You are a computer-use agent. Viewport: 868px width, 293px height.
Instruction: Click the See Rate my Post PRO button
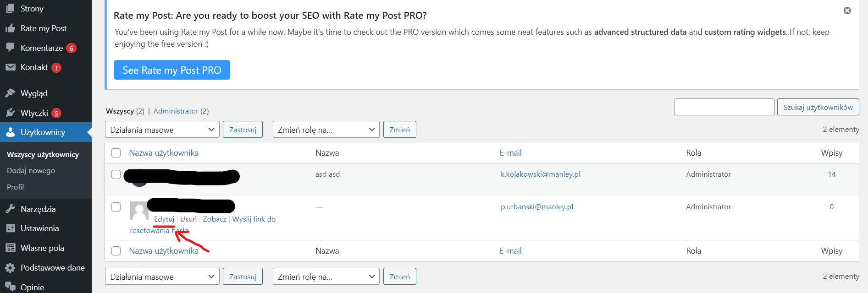point(171,70)
